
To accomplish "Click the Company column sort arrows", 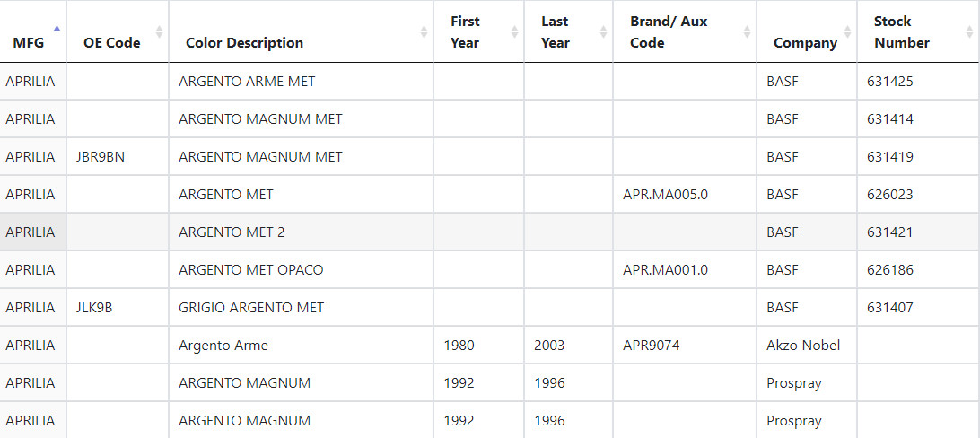I will click(846, 32).
